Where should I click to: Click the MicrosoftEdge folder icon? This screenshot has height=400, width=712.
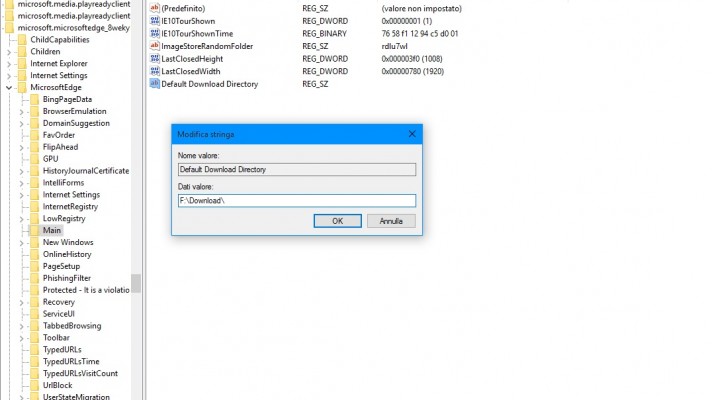pyautogui.click(x=22, y=87)
